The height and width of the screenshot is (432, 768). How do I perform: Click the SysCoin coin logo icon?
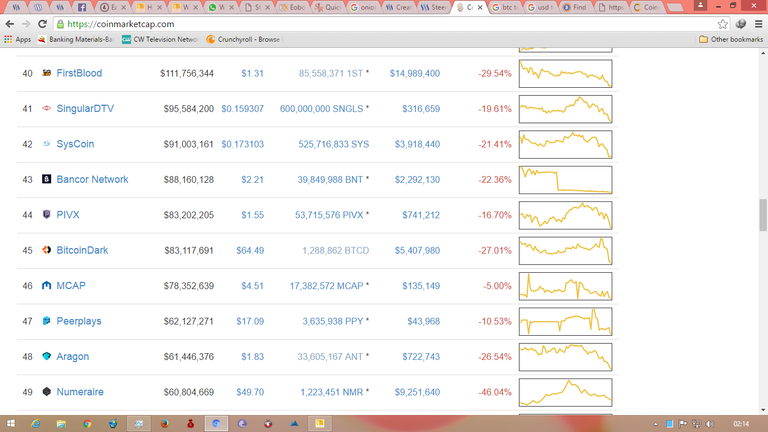(x=47, y=144)
